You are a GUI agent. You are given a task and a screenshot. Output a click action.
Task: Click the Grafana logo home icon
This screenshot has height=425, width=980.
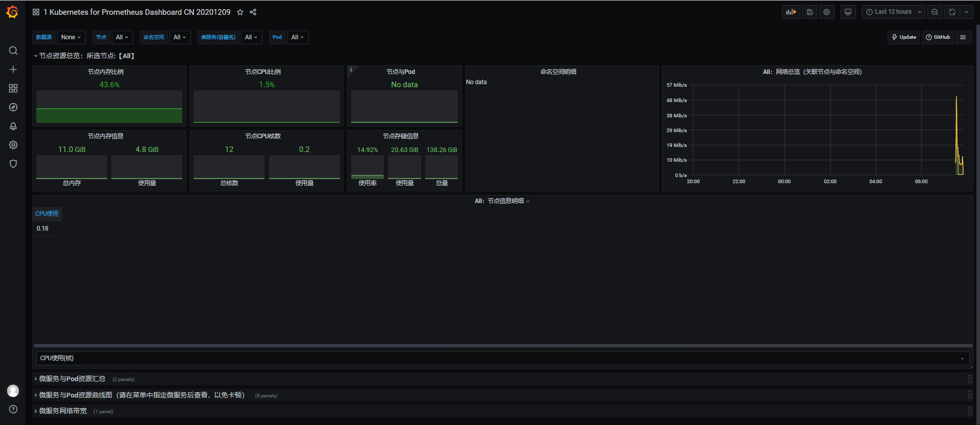tap(13, 12)
